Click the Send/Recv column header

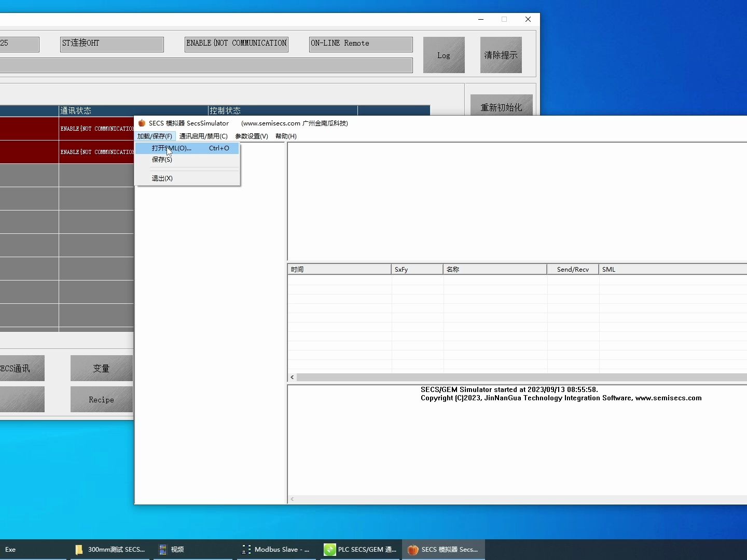pos(573,269)
